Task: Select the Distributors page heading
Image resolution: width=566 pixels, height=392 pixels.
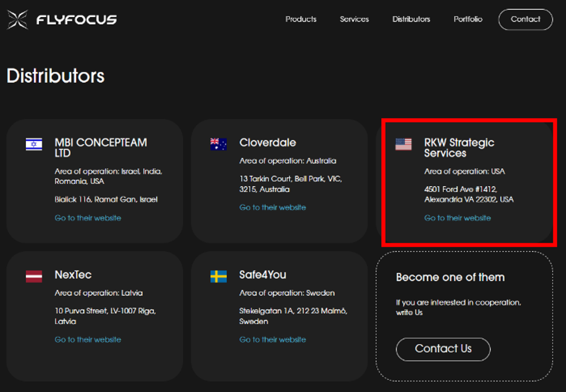Action: click(x=56, y=76)
